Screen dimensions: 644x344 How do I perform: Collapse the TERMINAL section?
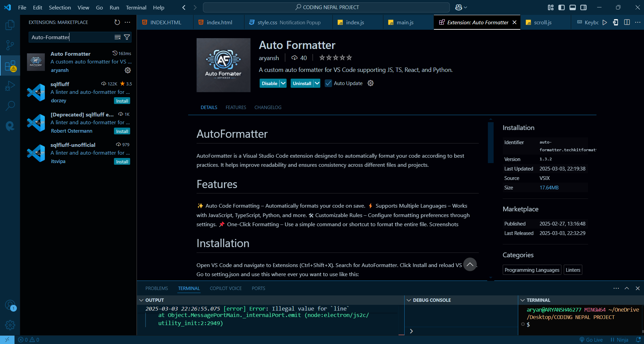pos(523,300)
